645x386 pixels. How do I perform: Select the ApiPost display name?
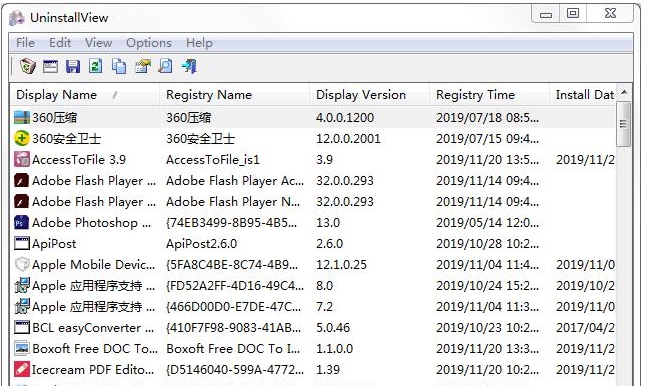(54, 244)
